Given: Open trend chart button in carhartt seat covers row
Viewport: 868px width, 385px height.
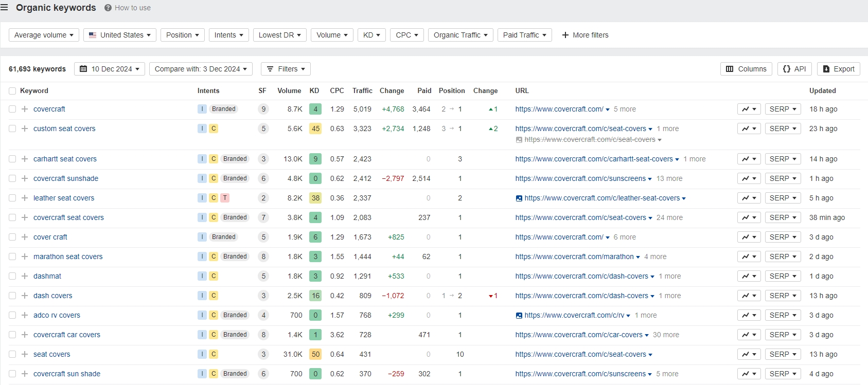Looking at the screenshot, I should (749, 159).
